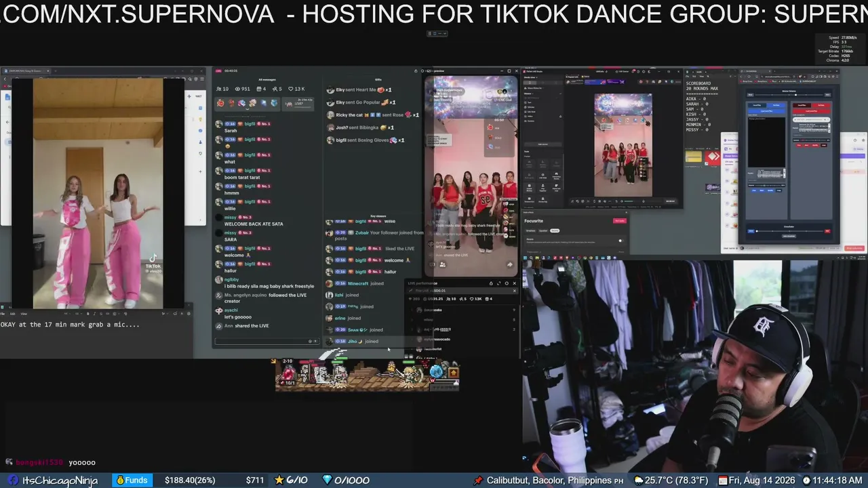
Task: Click the pushpin icon before Calibutbut location
Action: [x=478, y=480]
